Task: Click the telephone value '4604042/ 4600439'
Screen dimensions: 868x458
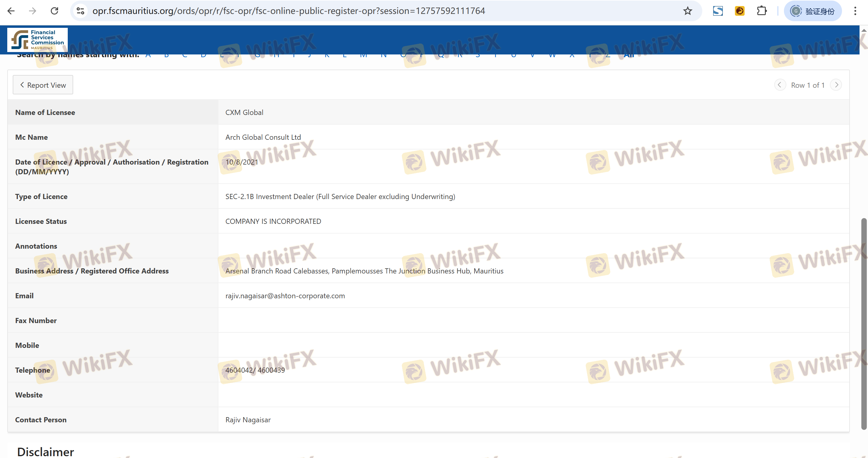Action: 255,370
